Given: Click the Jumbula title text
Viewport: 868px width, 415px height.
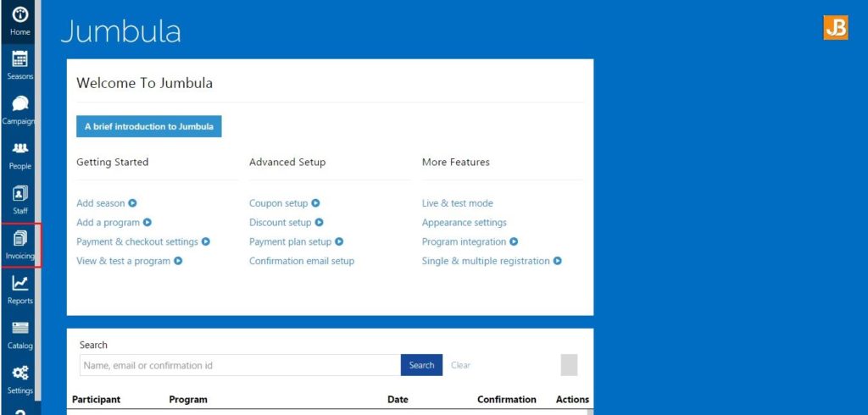Looking at the screenshot, I should click(x=120, y=31).
